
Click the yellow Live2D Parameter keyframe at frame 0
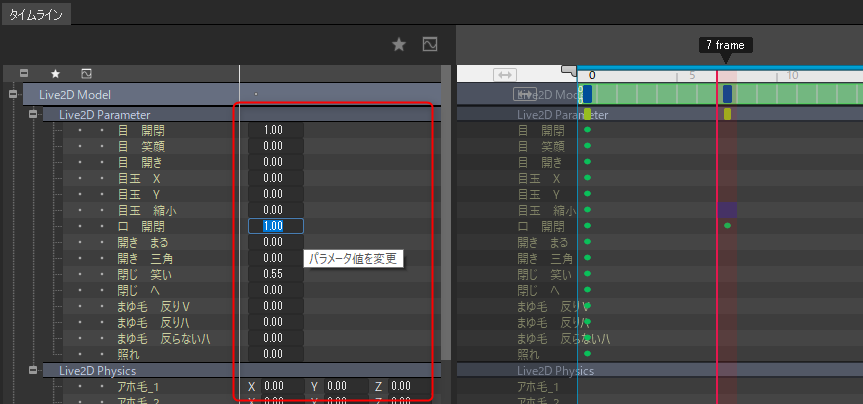tap(587, 114)
